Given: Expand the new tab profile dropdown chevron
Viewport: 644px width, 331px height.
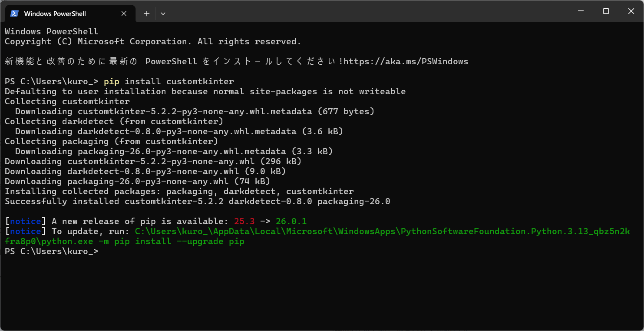Looking at the screenshot, I should tap(163, 13).
